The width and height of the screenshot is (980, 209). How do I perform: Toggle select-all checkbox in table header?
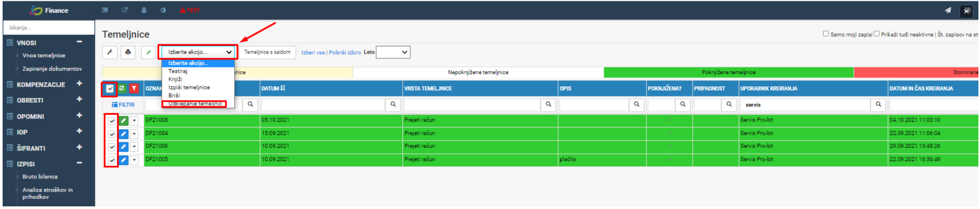[110, 88]
